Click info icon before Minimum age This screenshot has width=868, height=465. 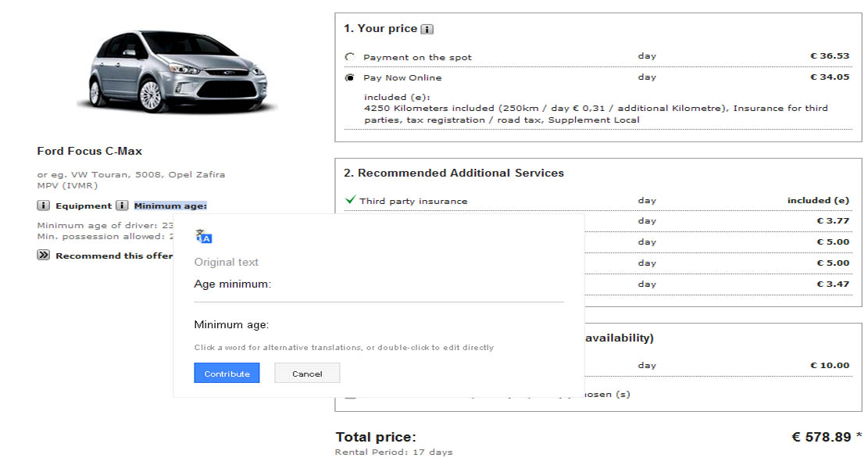click(122, 206)
